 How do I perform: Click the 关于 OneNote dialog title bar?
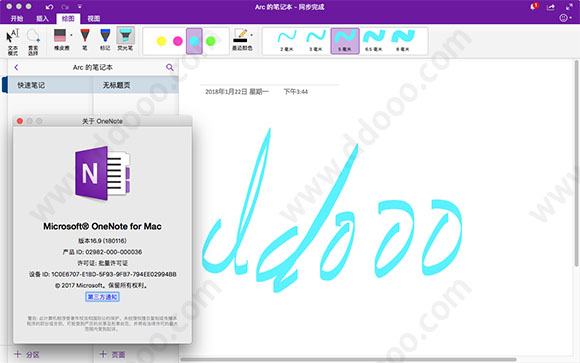point(102,121)
